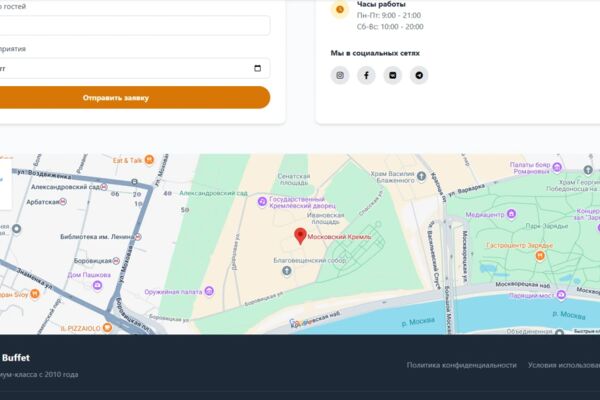Open the Telegram social link
Image resolution: width=600 pixels, height=400 pixels.
(x=419, y=75)
